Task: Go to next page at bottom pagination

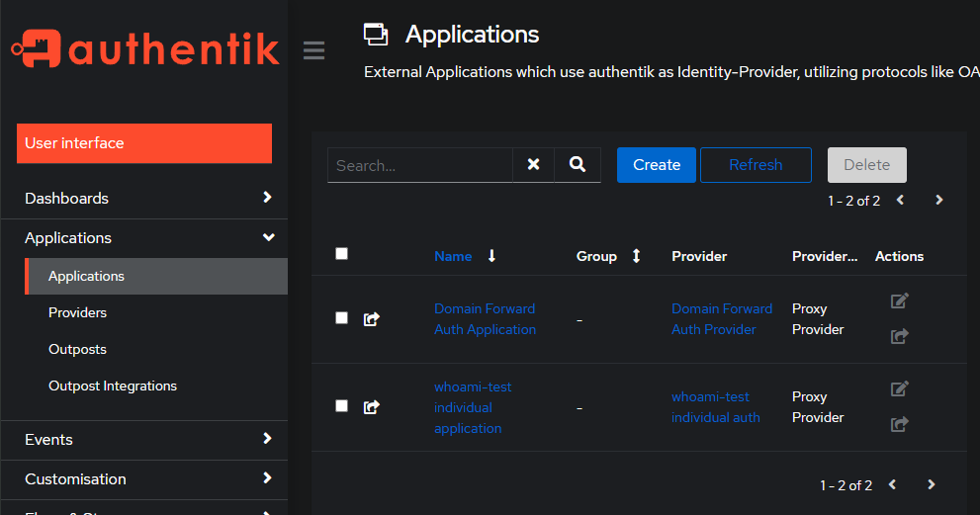Action: [x=932, y=485]
